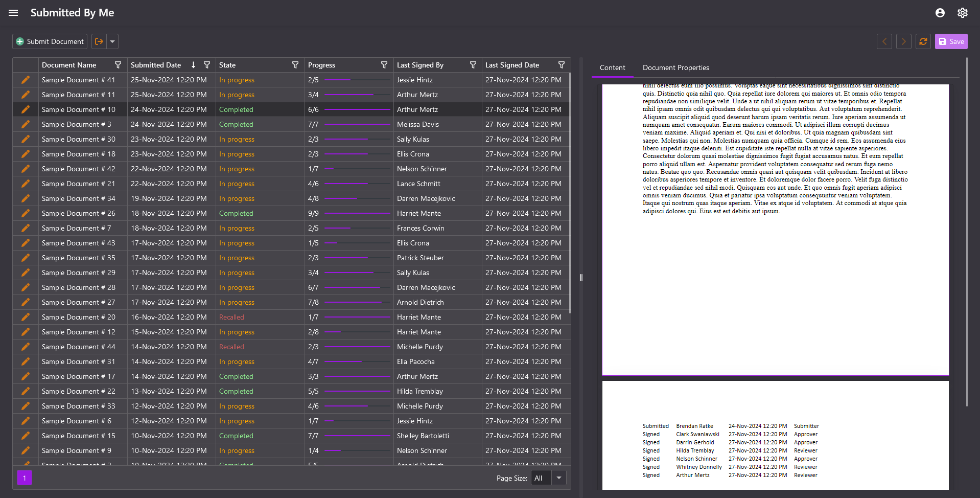Screen dimensions: 980x498
Task: Go to next document arrow
Action: [903, 41]
